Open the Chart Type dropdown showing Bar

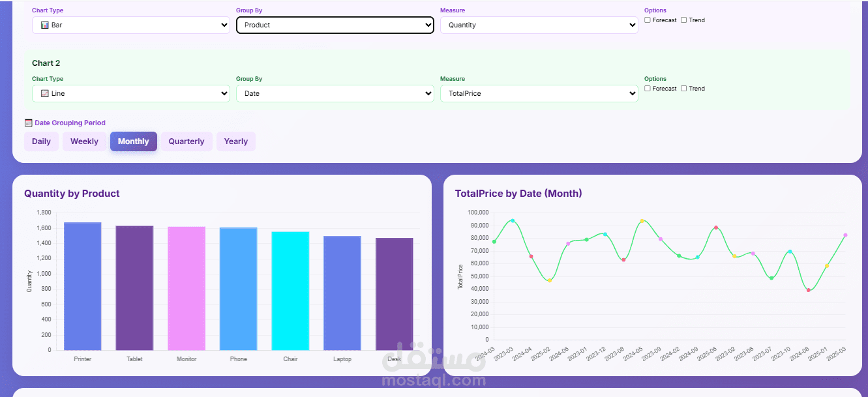point(130,24)
